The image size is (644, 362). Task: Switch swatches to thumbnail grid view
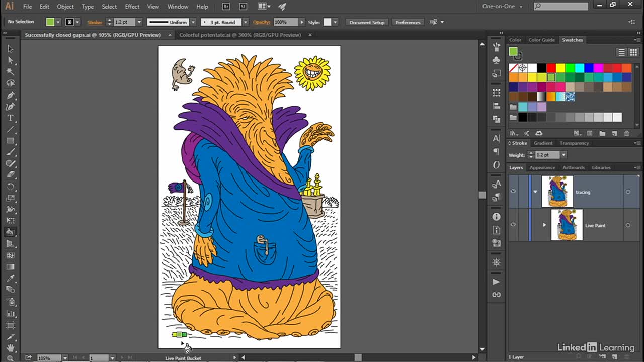pos(633,52)
